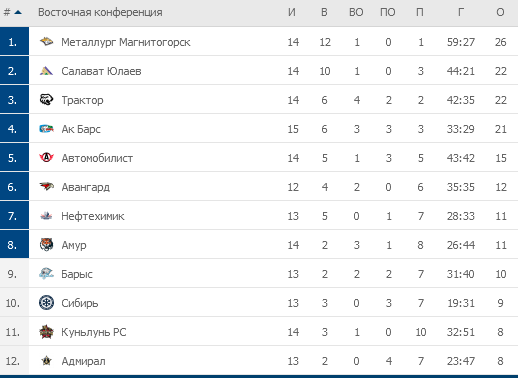Click the Салават Юлаев team logo

[46, 71]
